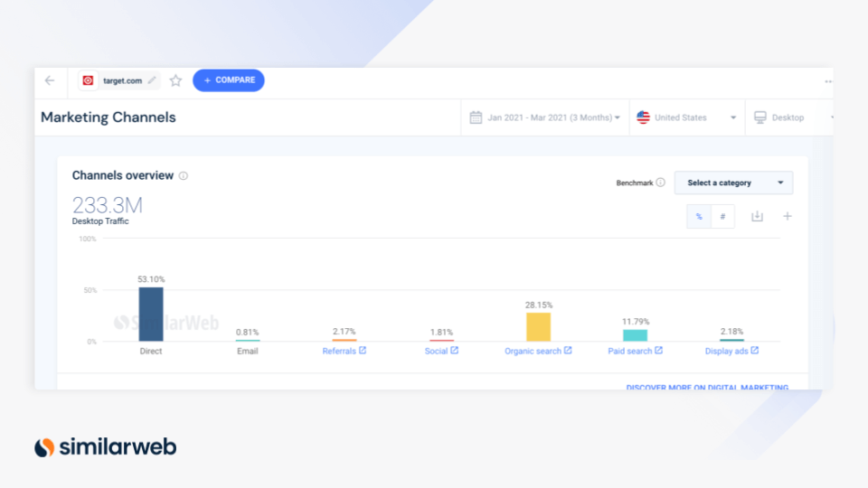Open the three-dot more options menu

[828, 81]
